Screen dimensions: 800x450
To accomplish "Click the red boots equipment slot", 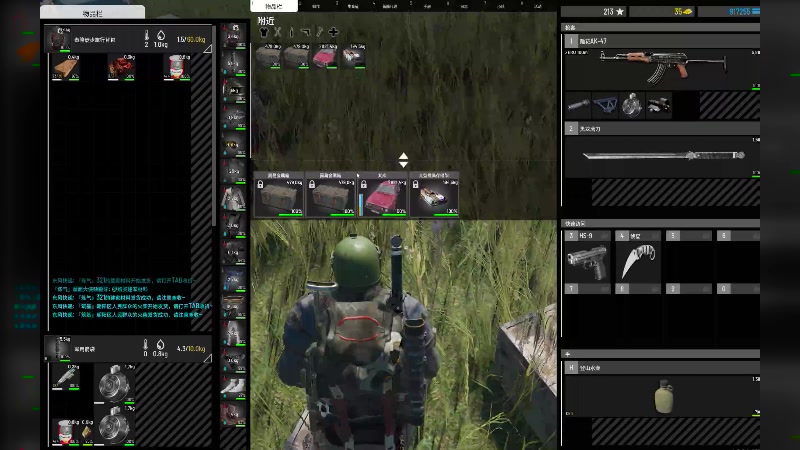I will point(233,414).
